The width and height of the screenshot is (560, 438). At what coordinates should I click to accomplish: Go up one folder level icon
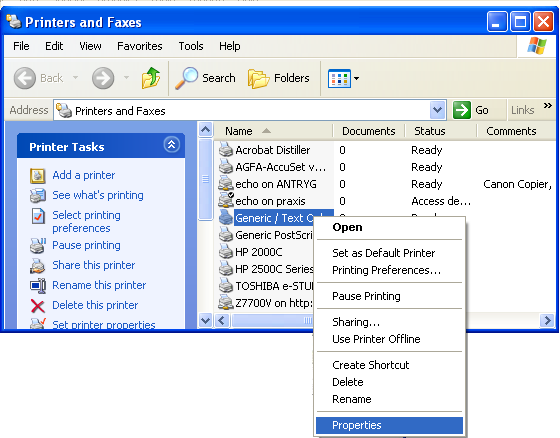(151, 78)
